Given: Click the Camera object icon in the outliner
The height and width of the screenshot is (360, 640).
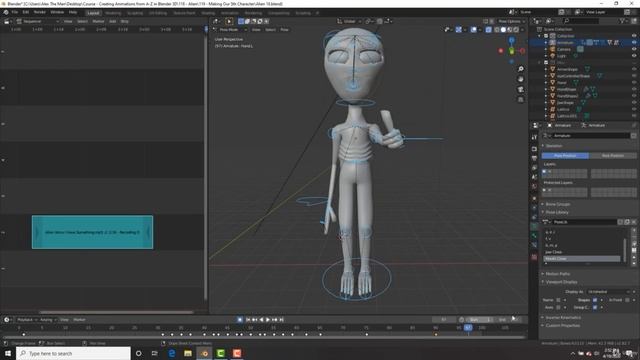Looking at the screenshot, I should 553,49.
